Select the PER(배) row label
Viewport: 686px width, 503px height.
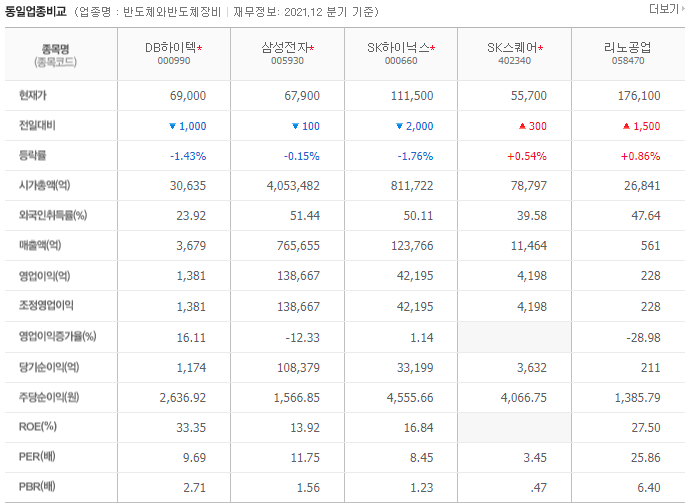(37, 457)
